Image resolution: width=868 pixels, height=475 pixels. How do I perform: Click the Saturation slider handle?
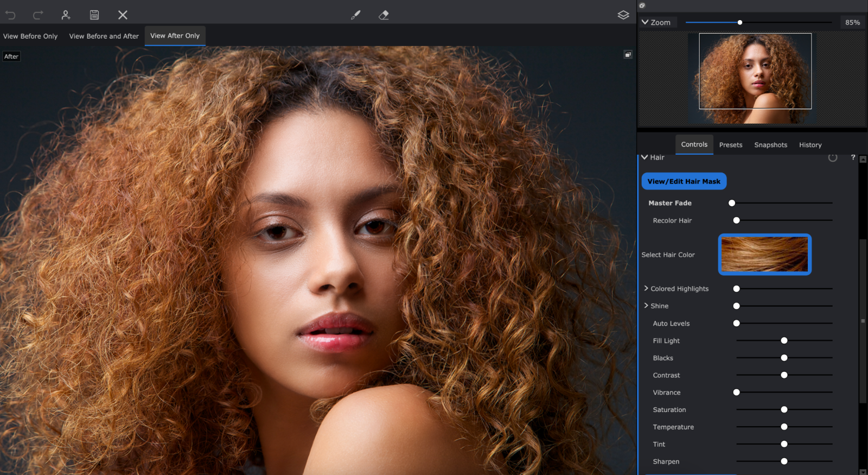(784, 409)
